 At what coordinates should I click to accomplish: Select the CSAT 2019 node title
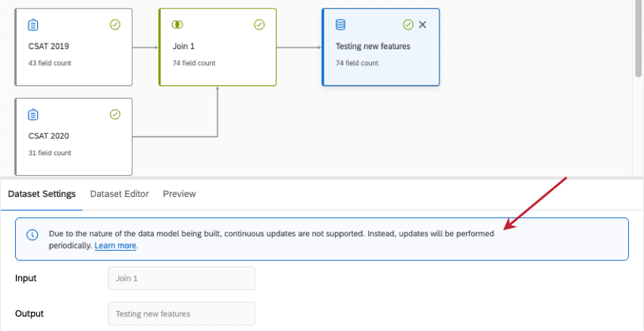(48, 46)
